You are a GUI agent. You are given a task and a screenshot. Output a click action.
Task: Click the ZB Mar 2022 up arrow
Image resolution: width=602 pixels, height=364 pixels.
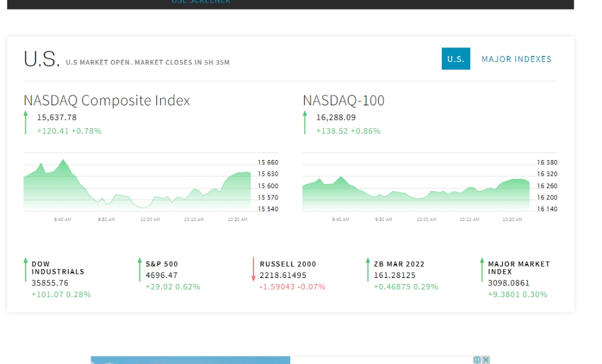[368, 270]
